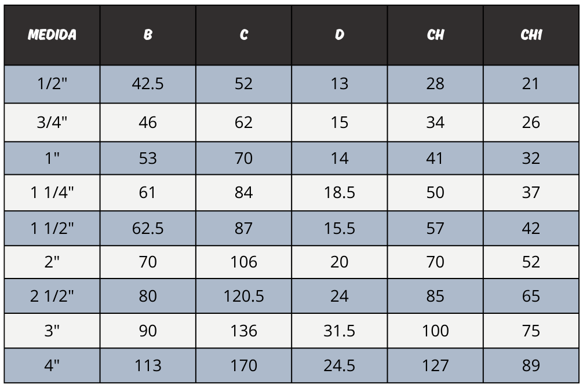Viewport: 583px width, 392px height.
Task: Select the 127 value in CH column
Action: pos(435,365)
